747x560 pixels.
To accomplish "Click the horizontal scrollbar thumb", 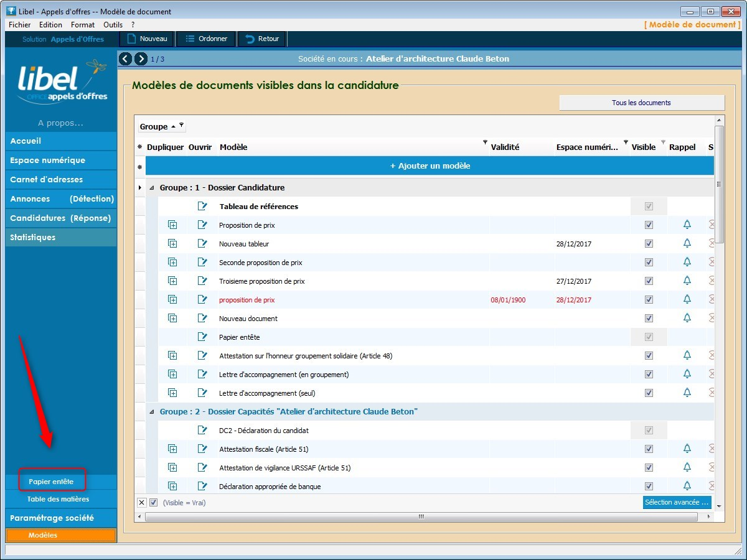I will (x=421, y=516).
